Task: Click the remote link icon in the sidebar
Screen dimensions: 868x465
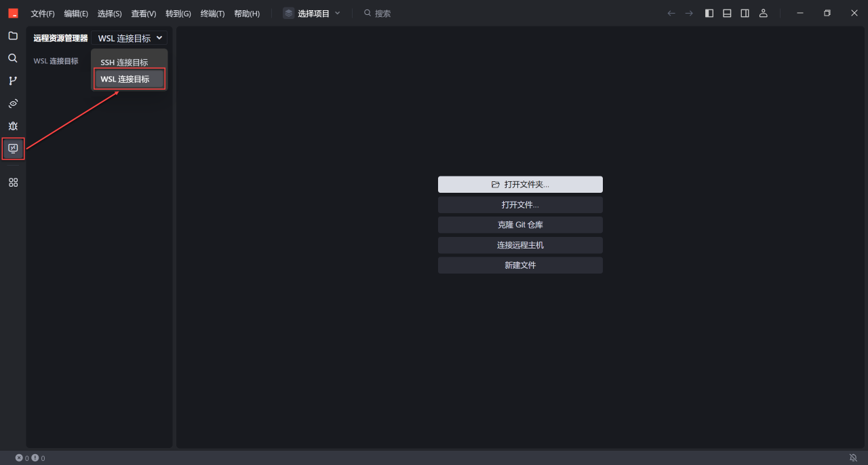Action: [x=12, y=103]
